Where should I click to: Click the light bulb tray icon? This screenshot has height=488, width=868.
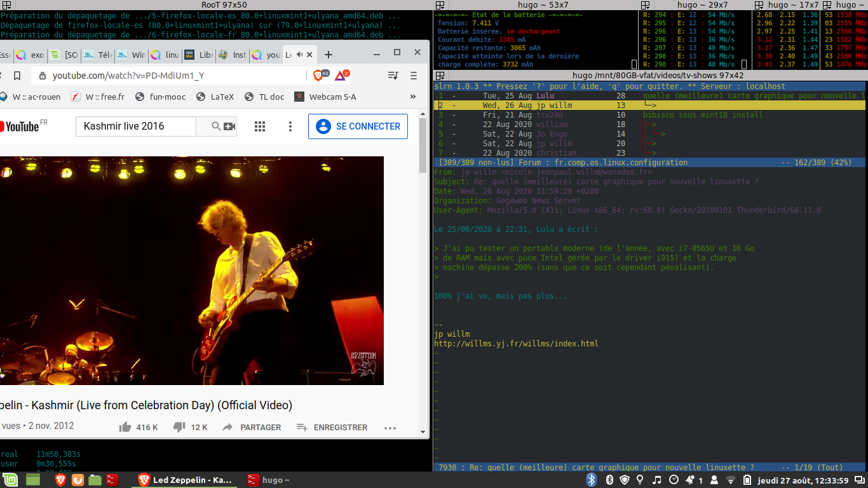coord(640,480)
